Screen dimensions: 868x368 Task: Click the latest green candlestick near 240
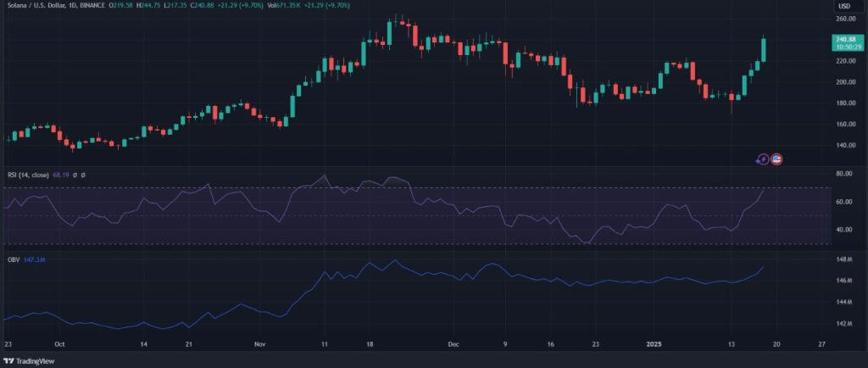coord(764,50)
